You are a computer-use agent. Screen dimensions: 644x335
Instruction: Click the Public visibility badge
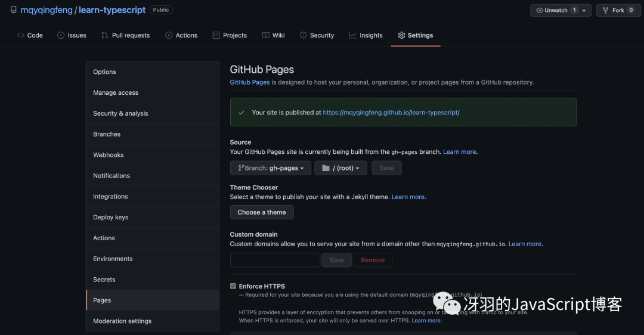pos(161,10)
